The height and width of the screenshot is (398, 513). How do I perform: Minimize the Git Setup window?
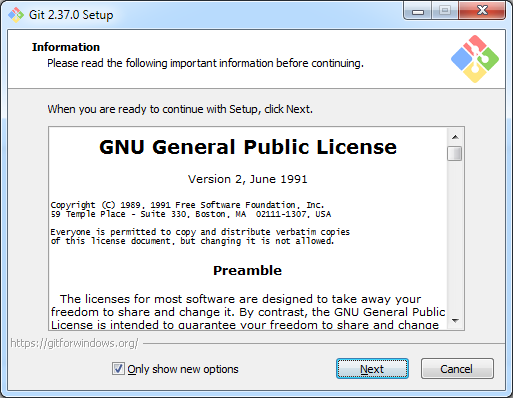pyautogui.click(x=418, y=11)
